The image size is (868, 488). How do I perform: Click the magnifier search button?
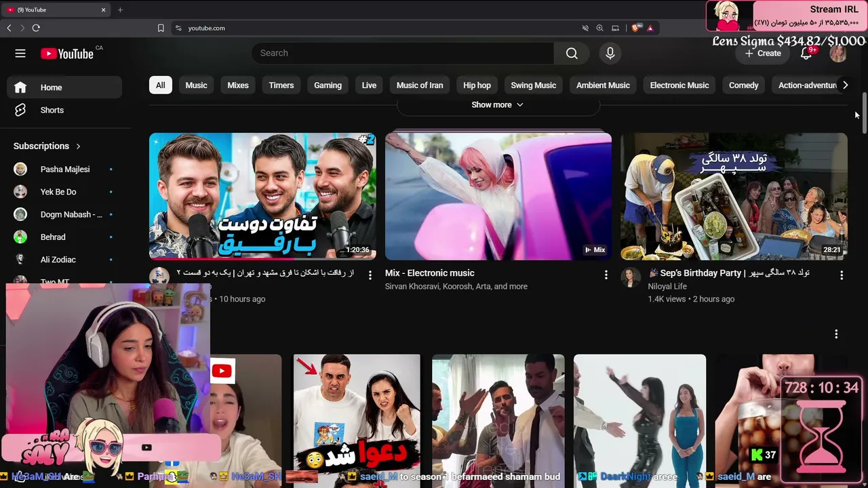[x=572, y=53]
